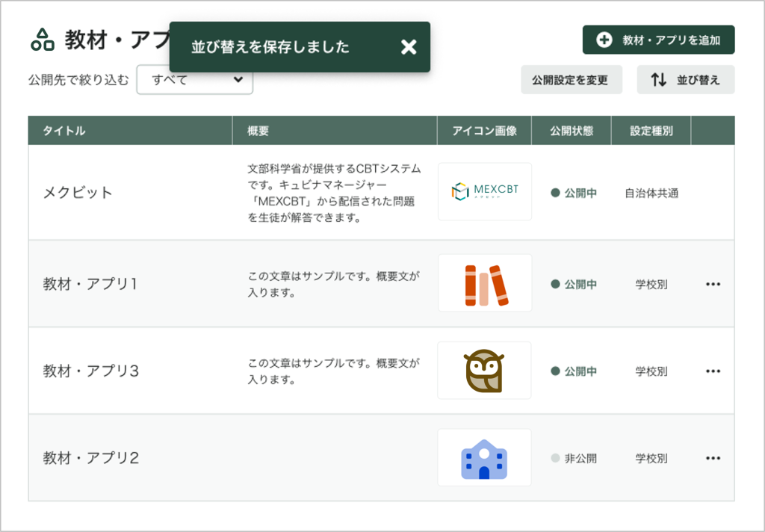Open the more menu for 教材・アプリ2
The height and width of the screenshot is (532, 765).
click(x=713, y=458)
